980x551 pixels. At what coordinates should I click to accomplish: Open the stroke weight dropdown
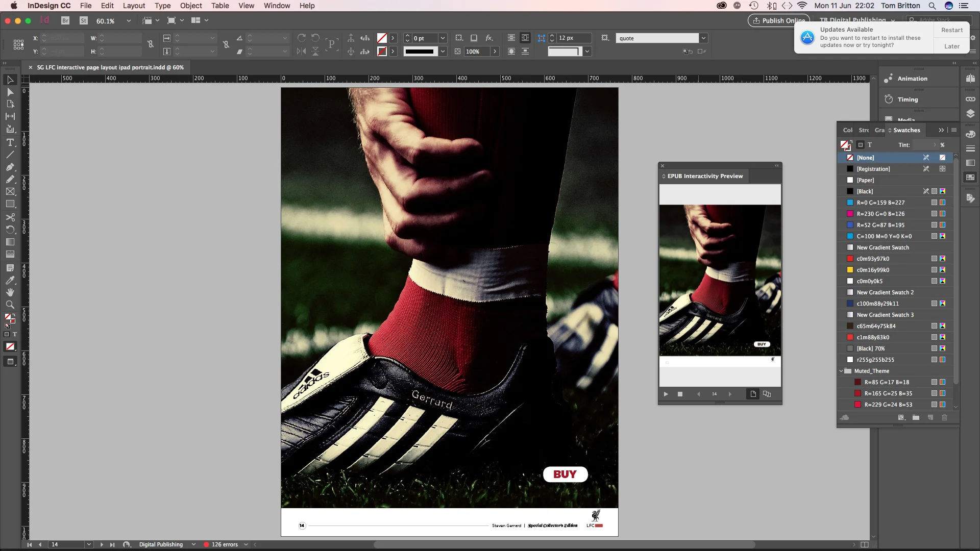pyautogui.click(x=443, y=38)
